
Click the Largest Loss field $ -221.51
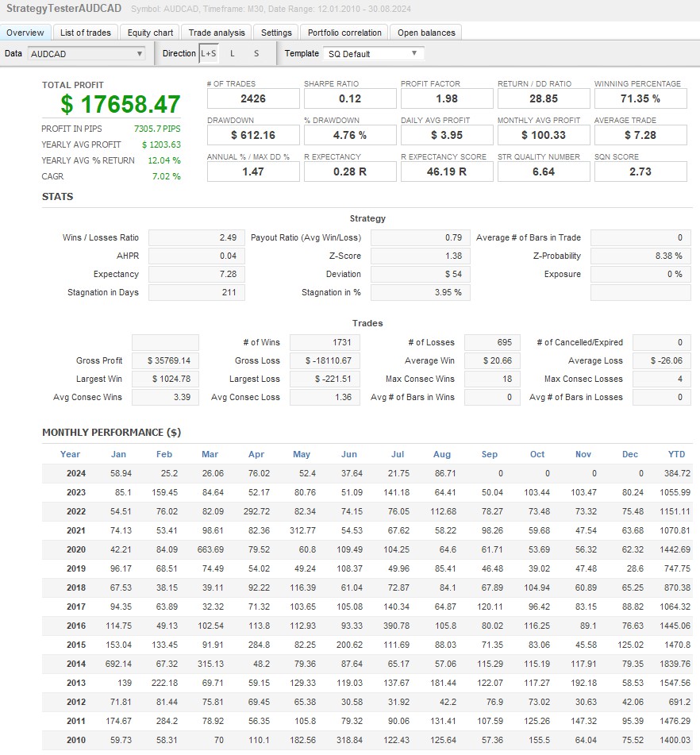point(325,379)
